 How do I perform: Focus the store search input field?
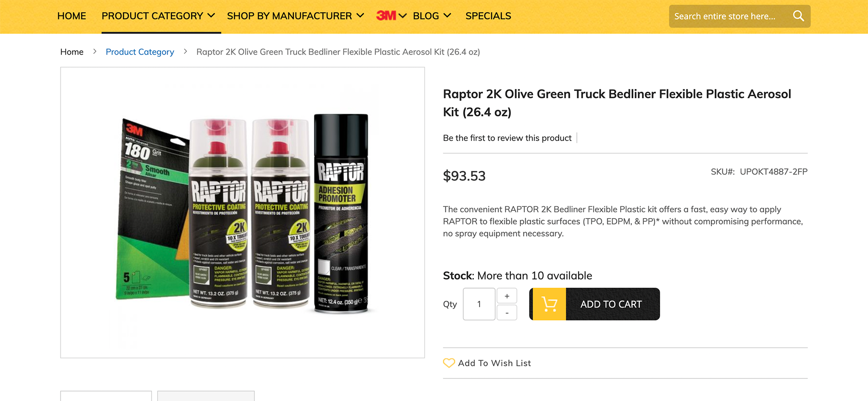[728, 16]
